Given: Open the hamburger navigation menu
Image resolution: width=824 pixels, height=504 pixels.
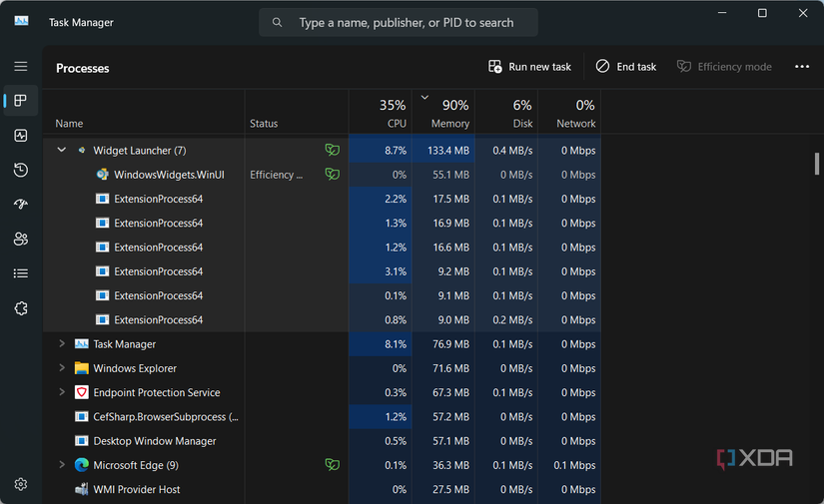Looking at the screenshot, I should tap(20, 67).
